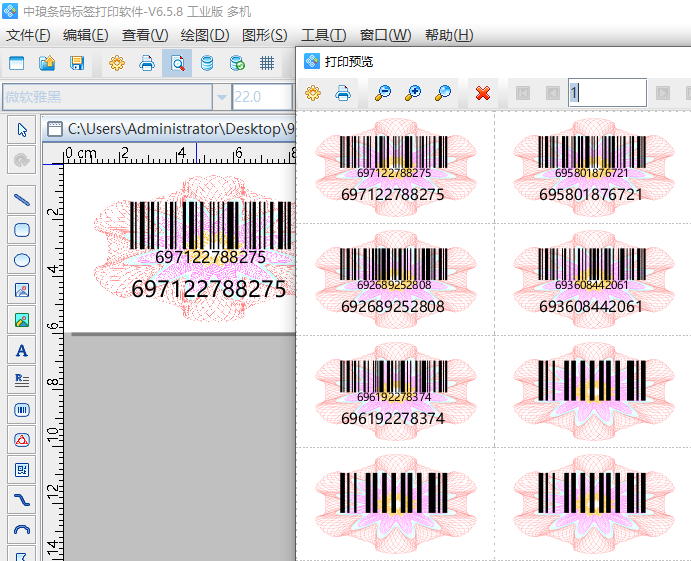Select the ellipse shape tool
The image size is (691, 561).
point(21,260)
